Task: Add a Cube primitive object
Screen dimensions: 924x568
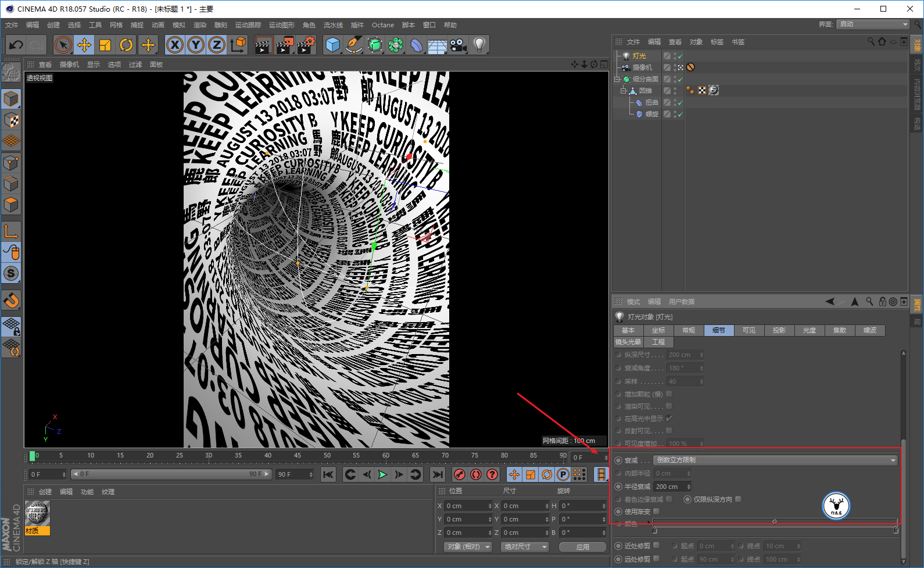Action: tap(333, 45)
